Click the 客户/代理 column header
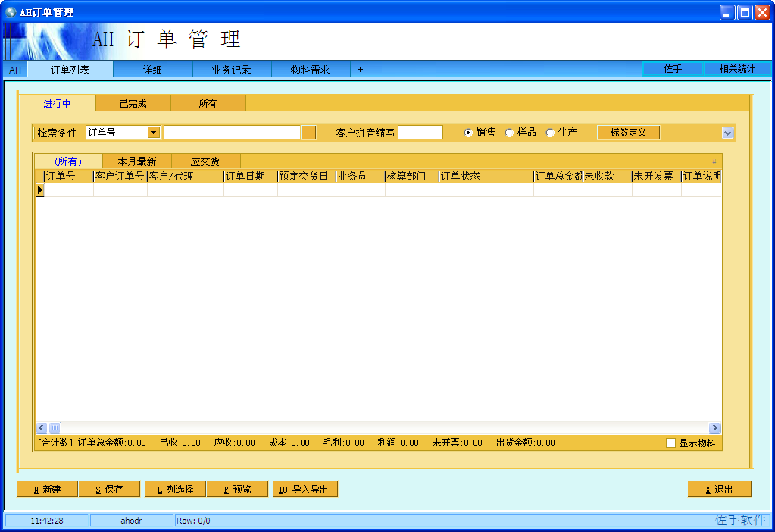Image resolution: width=775 pixels, height=532 pixels. 186,176
